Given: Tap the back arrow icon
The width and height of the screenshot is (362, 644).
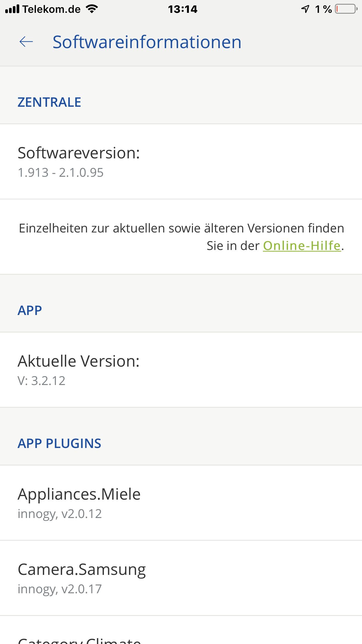Looking at the screenshot, I should (x=26, y=42).
